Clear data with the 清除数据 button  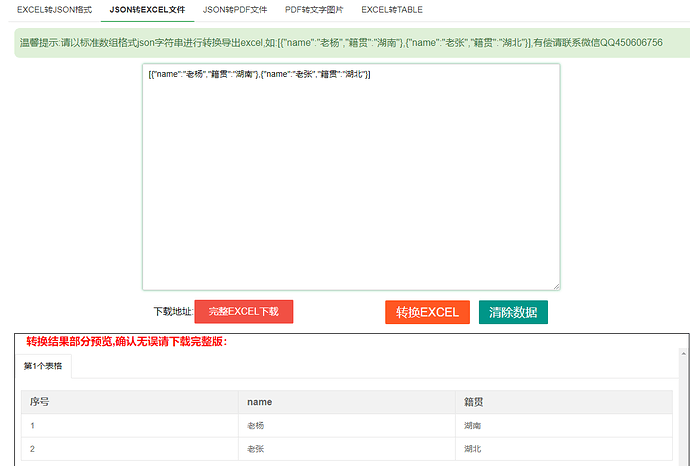pyautogui.click(x=513, y=312)
